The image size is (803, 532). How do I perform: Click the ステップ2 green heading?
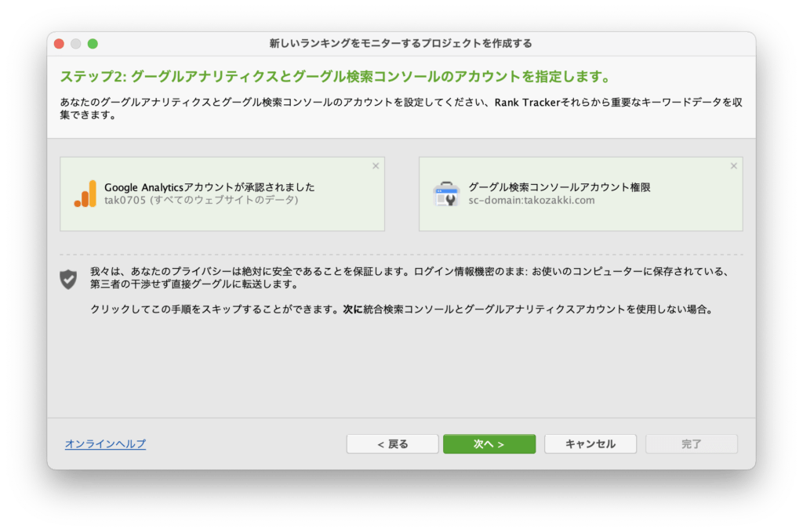336,77
